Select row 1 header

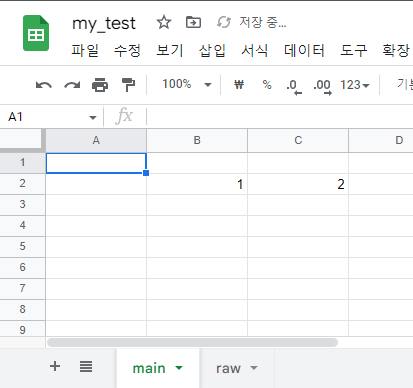(22, 163)
